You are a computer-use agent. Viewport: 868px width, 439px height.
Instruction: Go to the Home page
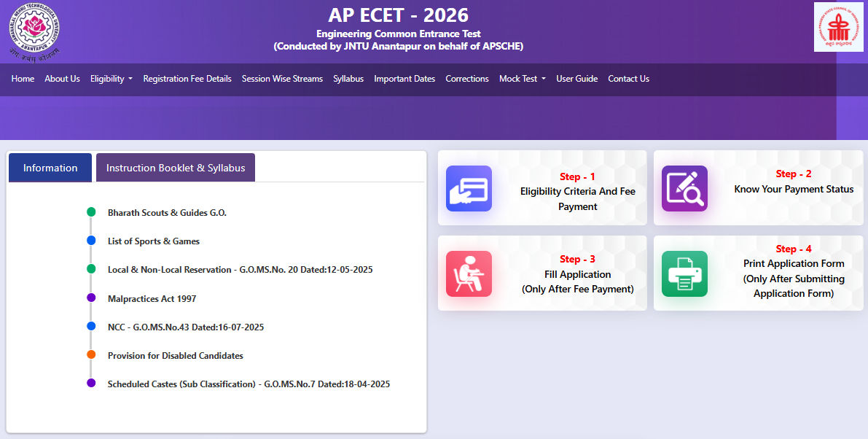tap(23, 79)
